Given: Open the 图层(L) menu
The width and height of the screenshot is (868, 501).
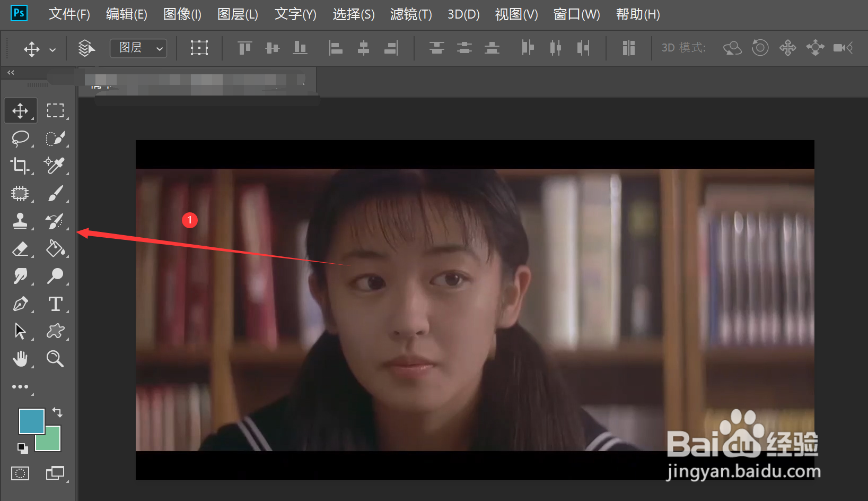Looking at the screenshot, I should click(238, 14).
